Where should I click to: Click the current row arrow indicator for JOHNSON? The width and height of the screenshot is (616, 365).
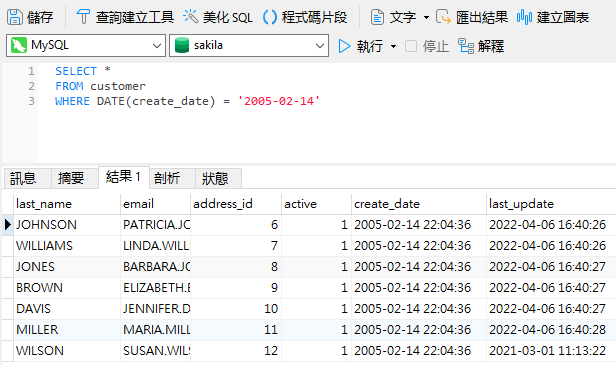(7, 225)
